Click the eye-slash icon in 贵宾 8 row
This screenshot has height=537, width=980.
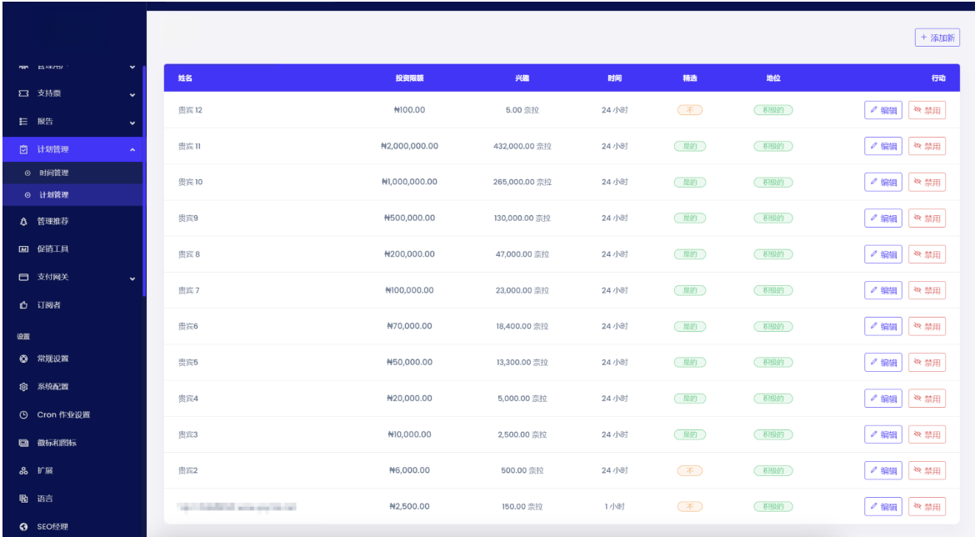[x=917, y=253]
